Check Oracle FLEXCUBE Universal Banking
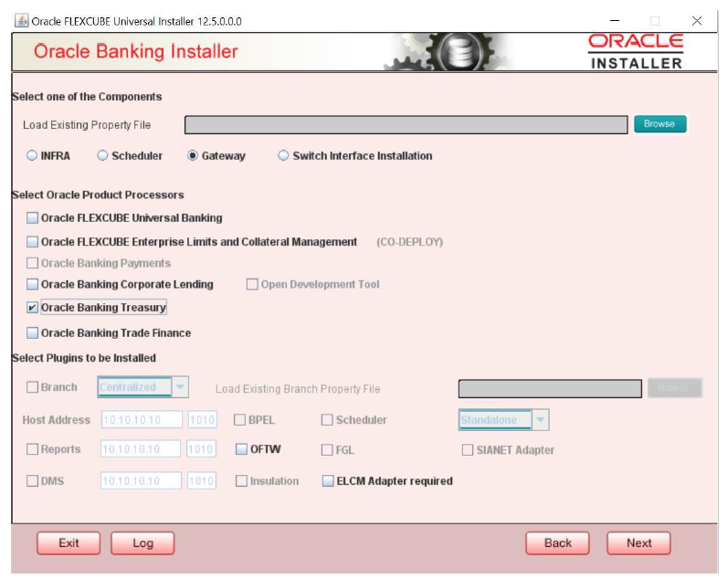Screen dimensions: 728x579 point(32,217)
